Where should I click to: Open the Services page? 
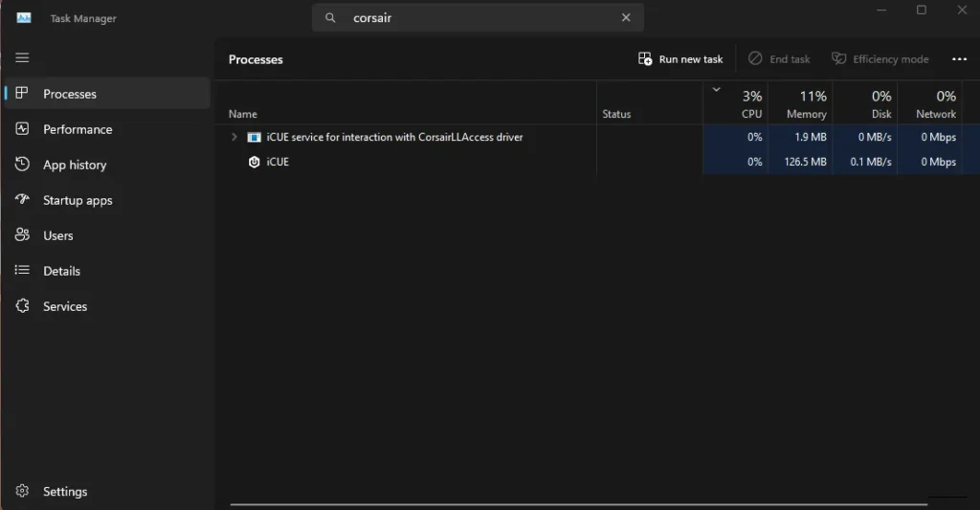coord(107,306)
